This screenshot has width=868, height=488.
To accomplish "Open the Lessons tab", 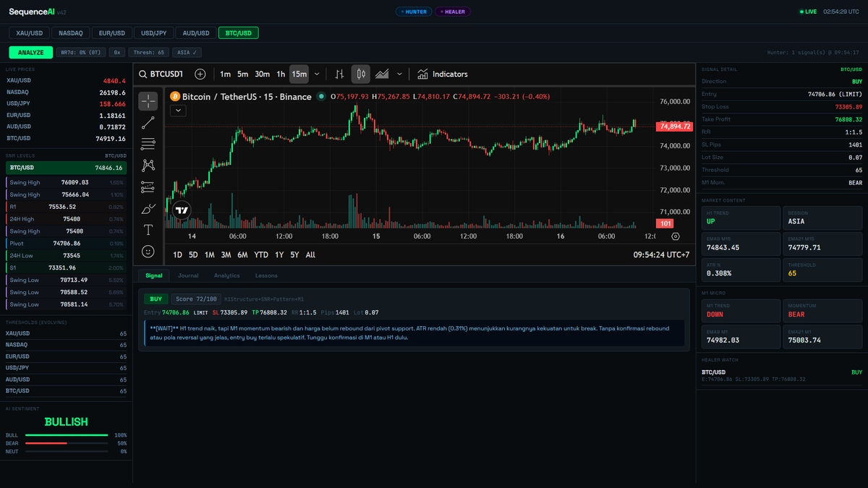I will [266, 275].
